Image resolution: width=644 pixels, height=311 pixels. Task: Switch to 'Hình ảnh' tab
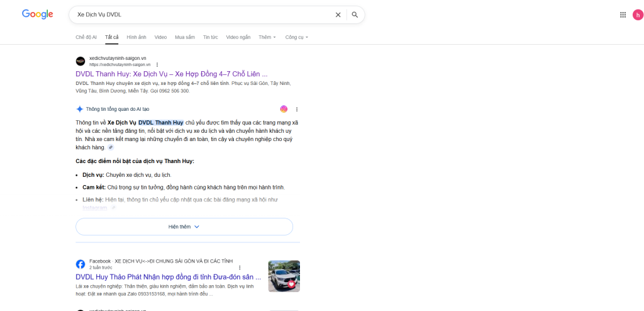[x=136, y=37]
